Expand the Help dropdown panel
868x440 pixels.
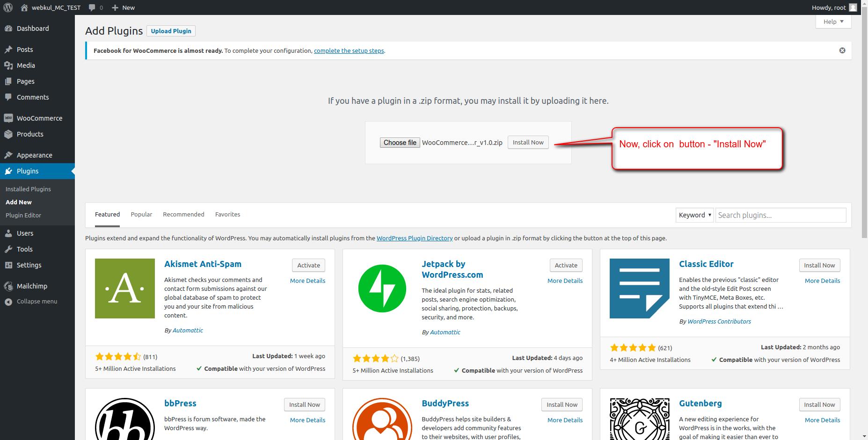833,22
